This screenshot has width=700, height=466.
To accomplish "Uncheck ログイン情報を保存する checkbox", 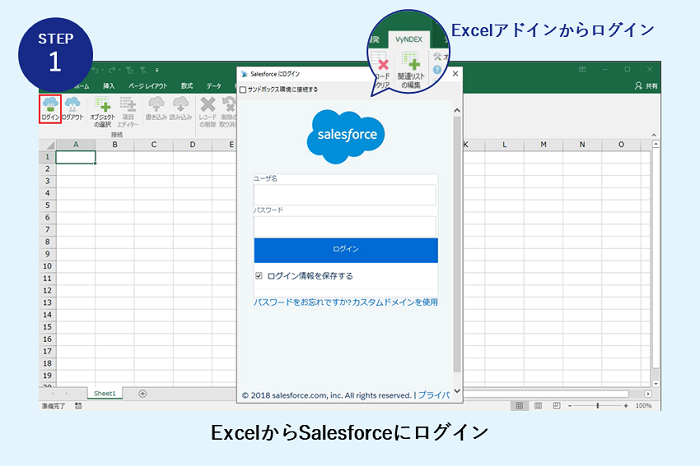I will pos(258,276).
